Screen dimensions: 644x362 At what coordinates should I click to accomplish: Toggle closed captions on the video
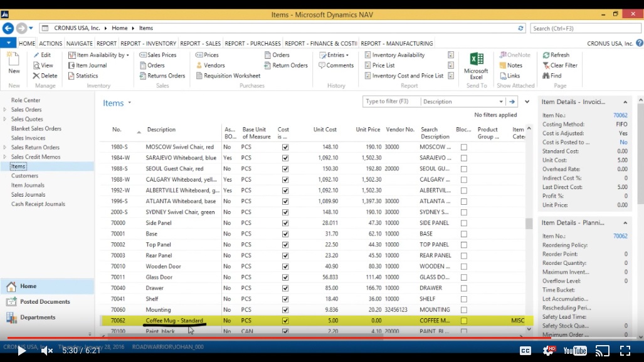pyautogui.click(x=525, y=351)
